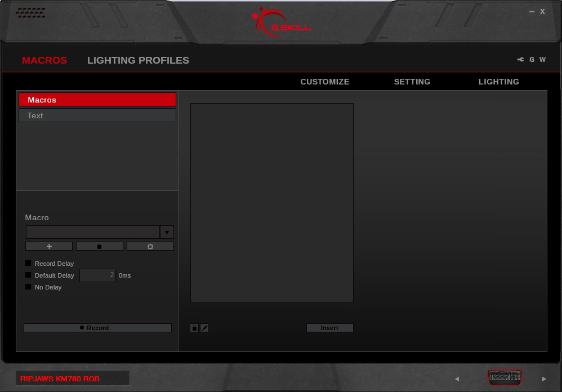This screenshot has height=392, width=562.
Task: Click the G icon in header
Action: [x=532, y=60]
